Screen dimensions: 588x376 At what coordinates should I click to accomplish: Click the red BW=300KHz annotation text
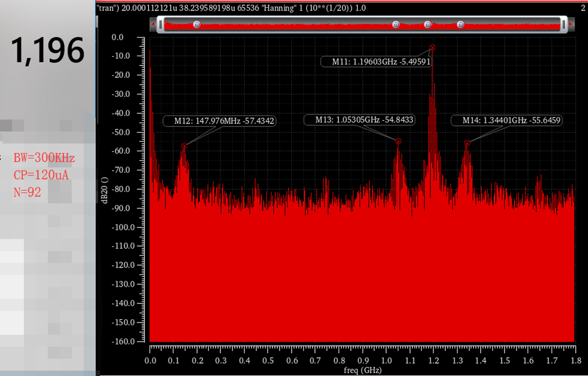(44, 158)
